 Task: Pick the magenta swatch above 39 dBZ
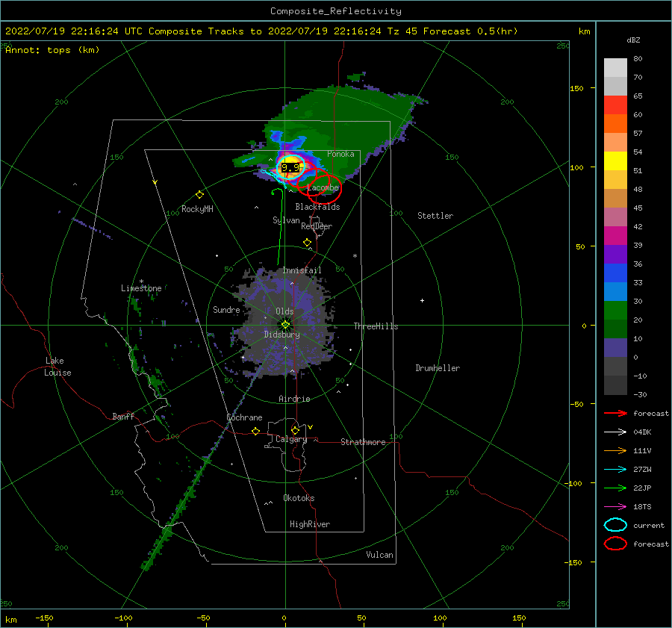coord(615,236)
